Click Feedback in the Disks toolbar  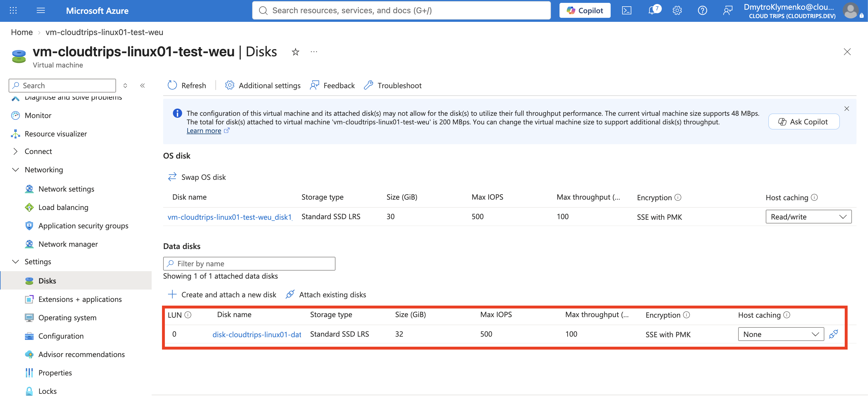pyautogui.click(x=332, y=86)
